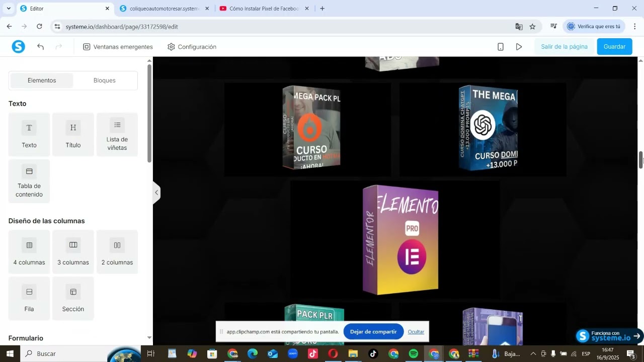Screen dimensions: 644x362
Task: Open Google Translate icon in address bar
Action: click(x=519, y=27)
